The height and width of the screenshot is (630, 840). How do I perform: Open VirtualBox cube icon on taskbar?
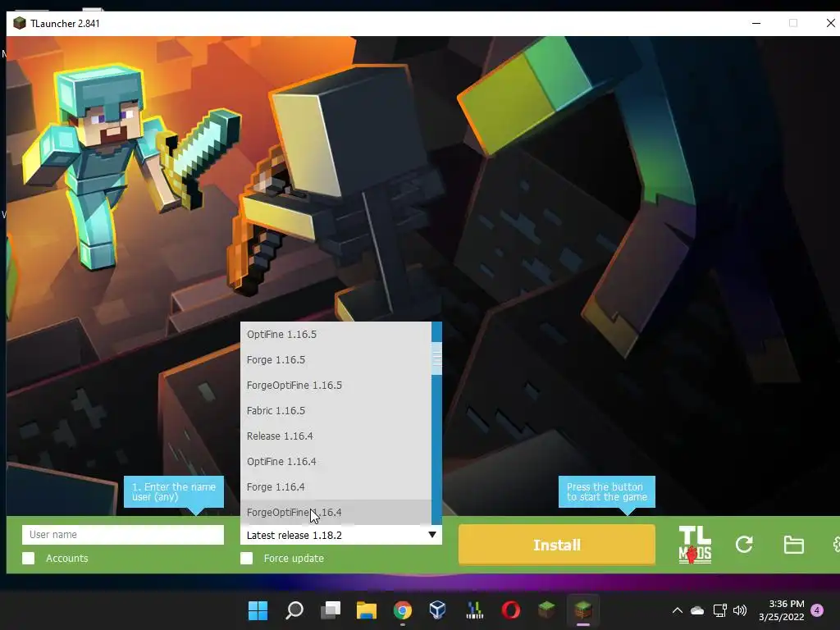click(438, 610)
